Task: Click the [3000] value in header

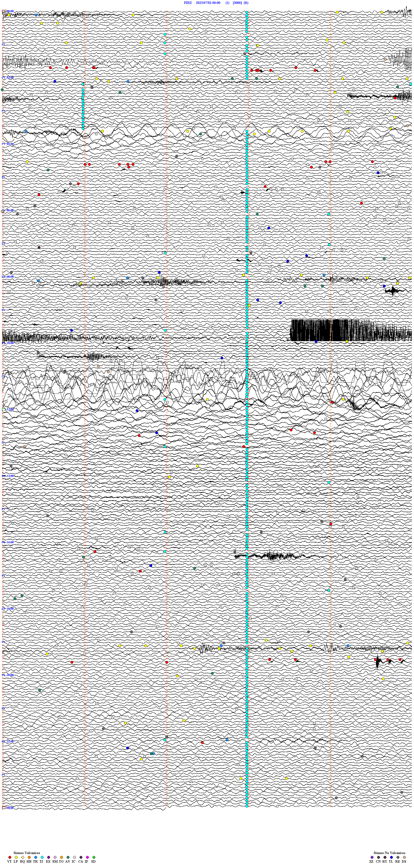Action: (x=237, y=3)
